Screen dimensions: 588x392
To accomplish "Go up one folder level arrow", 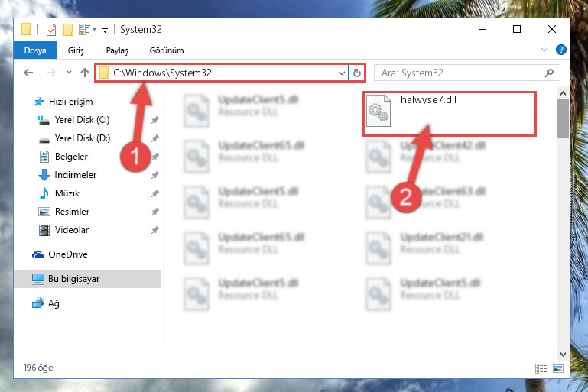I will pos(85,73).
